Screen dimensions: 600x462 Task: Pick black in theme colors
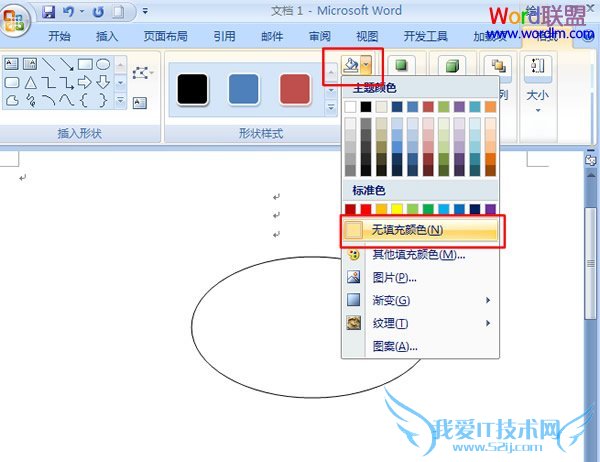point(366,107)
